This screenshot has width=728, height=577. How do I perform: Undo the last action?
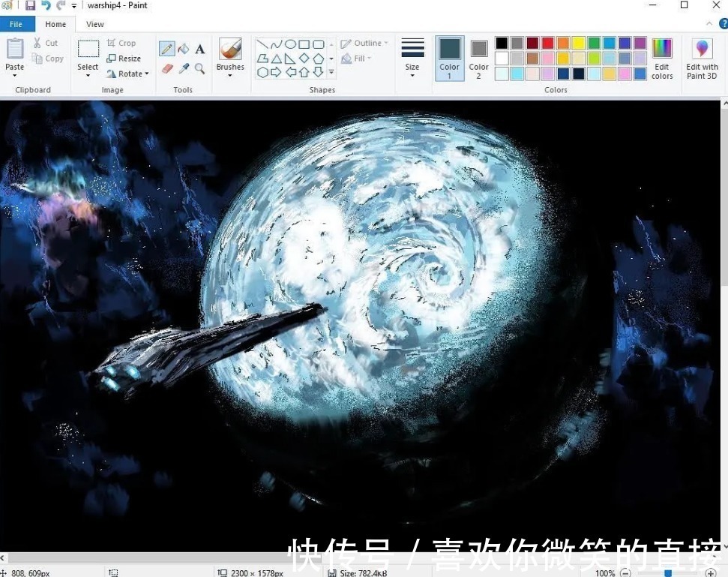pos(46,5)
